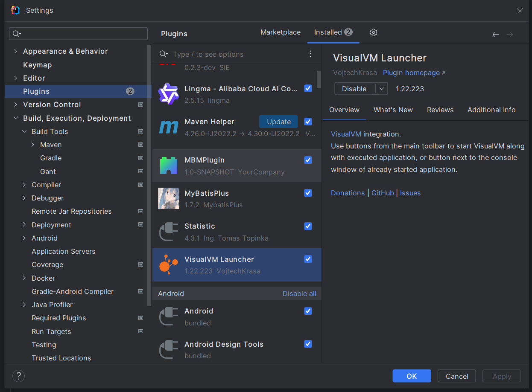Image resolution: width=532 pixels, height=392 pixels.
Task: Open the What's New tab
Action: [x=393, y=110]
